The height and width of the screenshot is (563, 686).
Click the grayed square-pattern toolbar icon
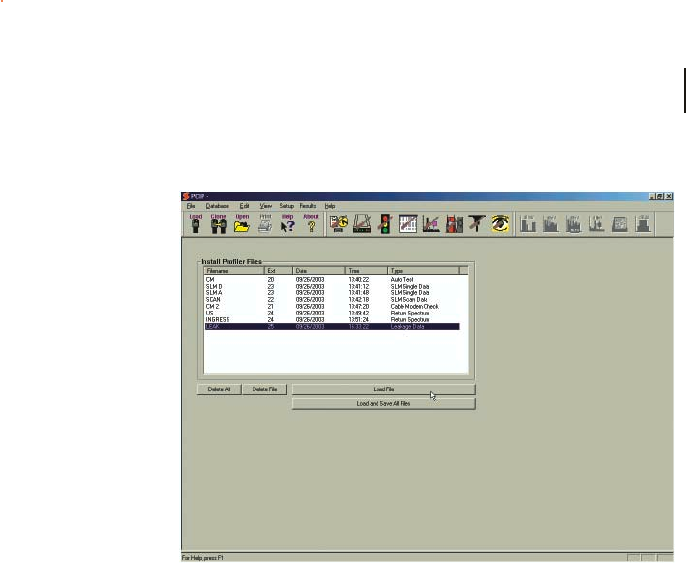(620, 224)
